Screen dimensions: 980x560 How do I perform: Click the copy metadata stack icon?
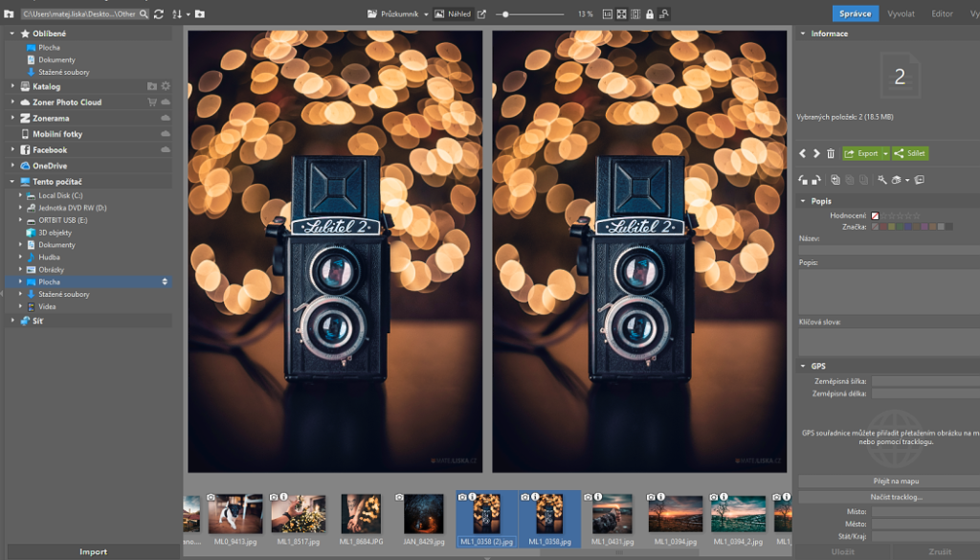point(835,180)
